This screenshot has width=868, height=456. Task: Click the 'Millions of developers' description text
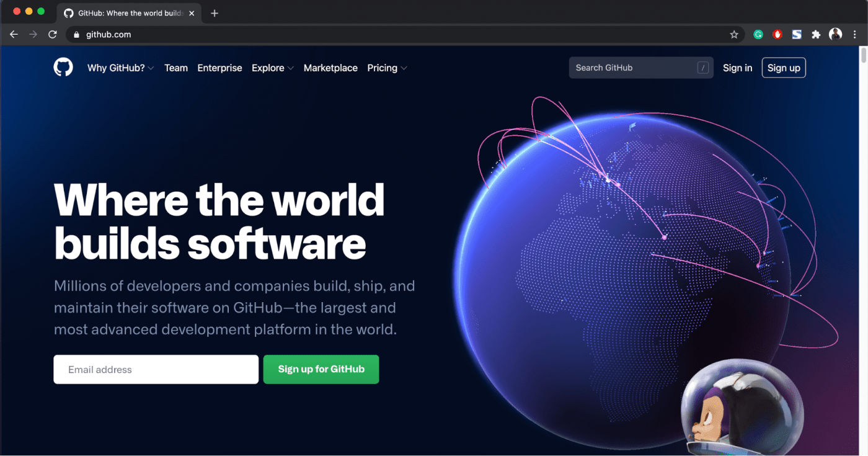234,308
